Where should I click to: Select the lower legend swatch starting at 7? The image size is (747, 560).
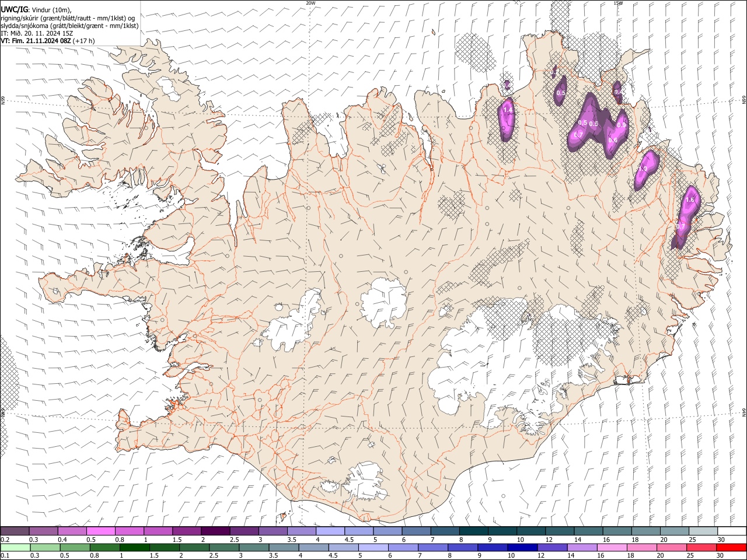(x=432, y=547)
